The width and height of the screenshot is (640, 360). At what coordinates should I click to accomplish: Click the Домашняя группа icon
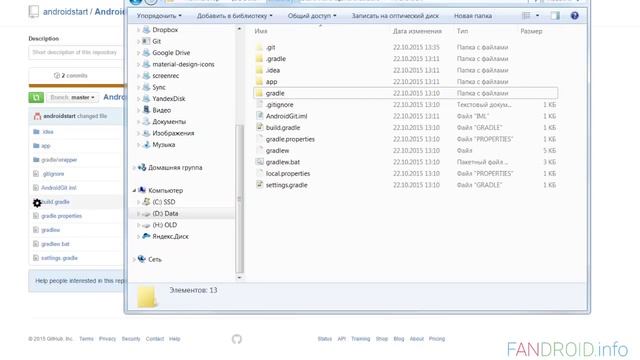click(x=142, y=167)
